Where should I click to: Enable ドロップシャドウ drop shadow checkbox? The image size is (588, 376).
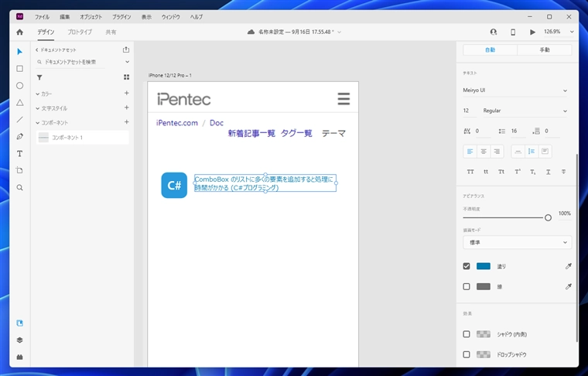[x=467, y=354]
